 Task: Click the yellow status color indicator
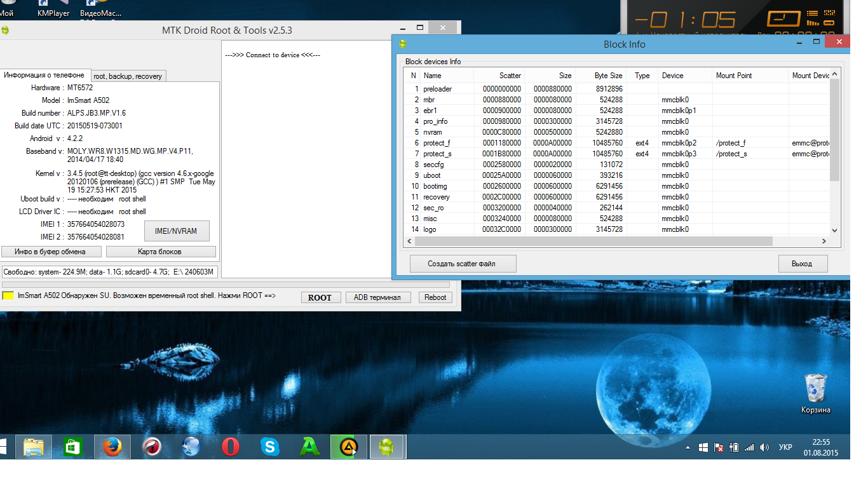click(8, 296)
